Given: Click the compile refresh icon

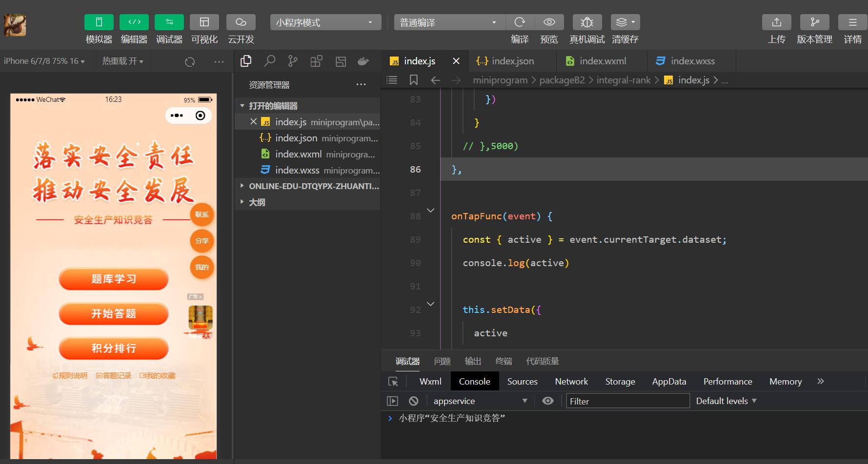Looking at the screenshot, I should [520, 22].
